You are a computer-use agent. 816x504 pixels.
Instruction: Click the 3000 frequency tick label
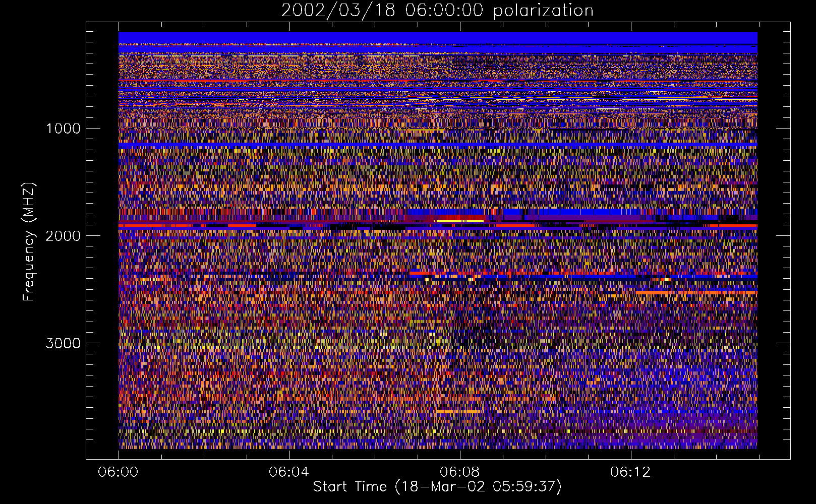(x=63, y=343)
